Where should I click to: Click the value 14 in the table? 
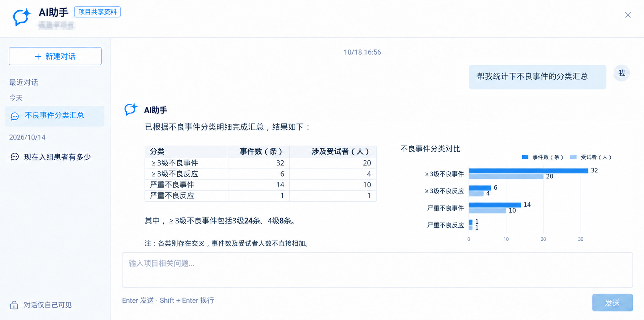click(x=280, y=185)
